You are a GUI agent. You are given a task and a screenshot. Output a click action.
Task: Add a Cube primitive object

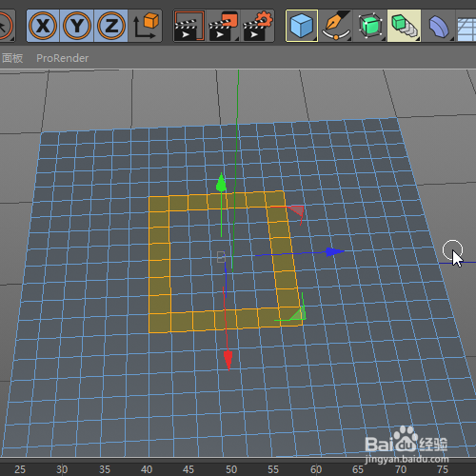(x=302, y=26)
